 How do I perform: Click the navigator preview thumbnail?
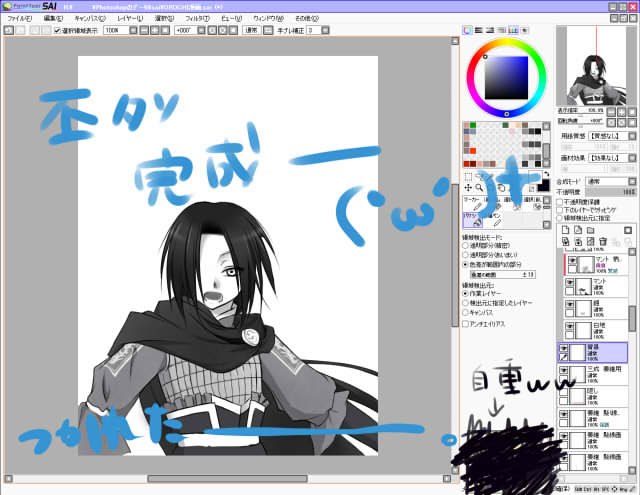(596, 66)
